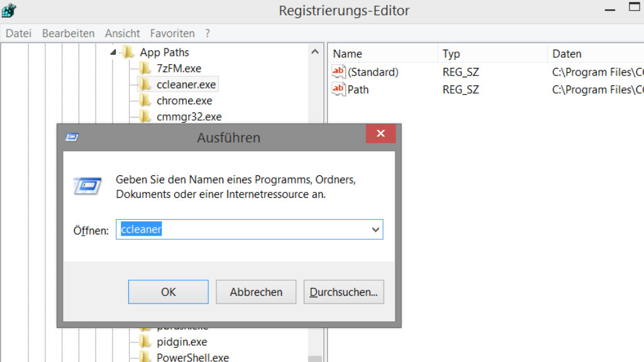Click the cmmgr32.exe folder icon
The height and width of the screenshot is (362, 644).
(145, 117)
